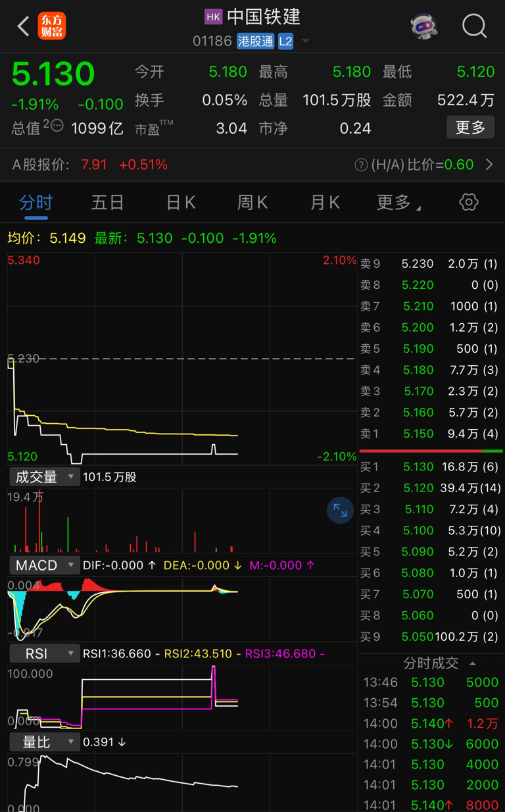The width and height of the screenshot is (505, 812).
Task: Tap the H/A ratio help icon
Action: coord(360,165)
